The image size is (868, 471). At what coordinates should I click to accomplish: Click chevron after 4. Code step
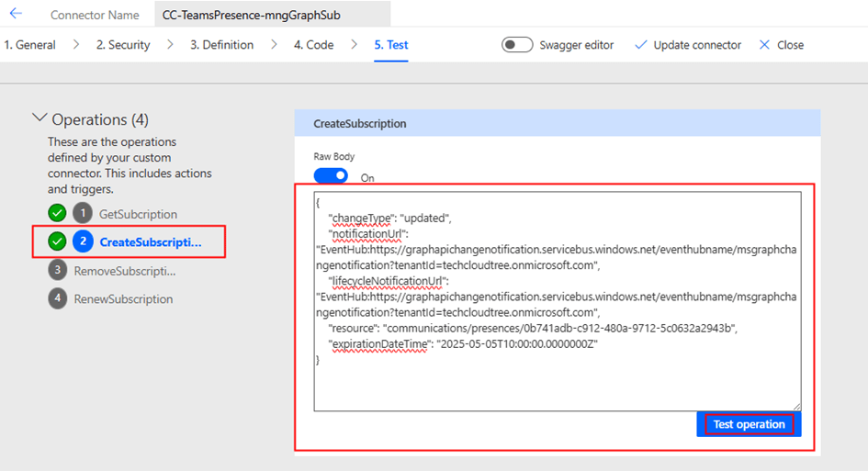tap(353, 45)
